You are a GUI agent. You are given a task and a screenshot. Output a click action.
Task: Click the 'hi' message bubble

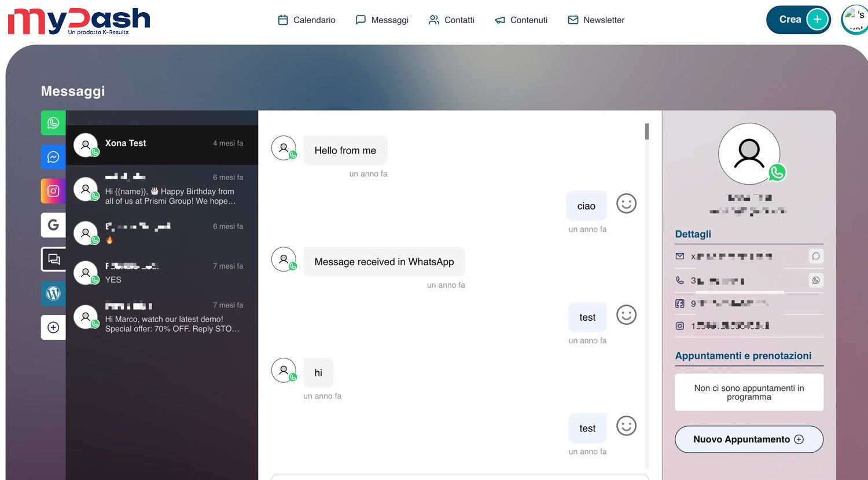pyautogui.click(x=318, y=373)
